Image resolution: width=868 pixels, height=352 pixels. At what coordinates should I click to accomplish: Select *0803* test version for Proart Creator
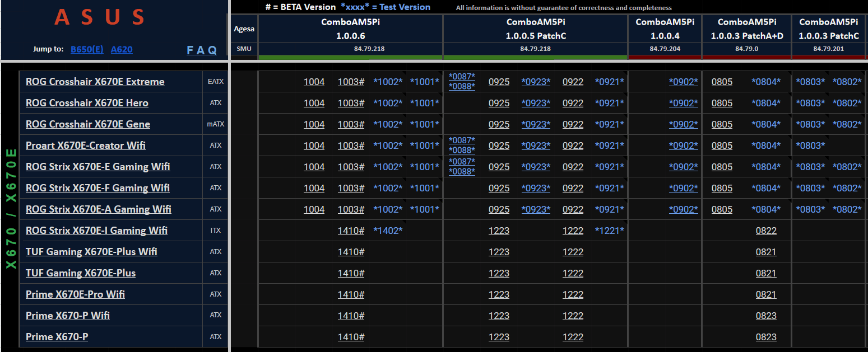point(810,146)
